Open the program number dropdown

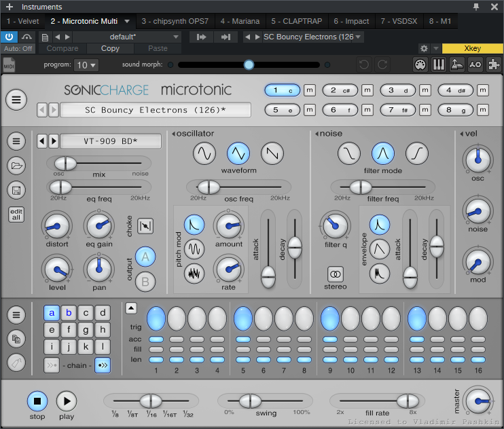(x=87, y=65)
